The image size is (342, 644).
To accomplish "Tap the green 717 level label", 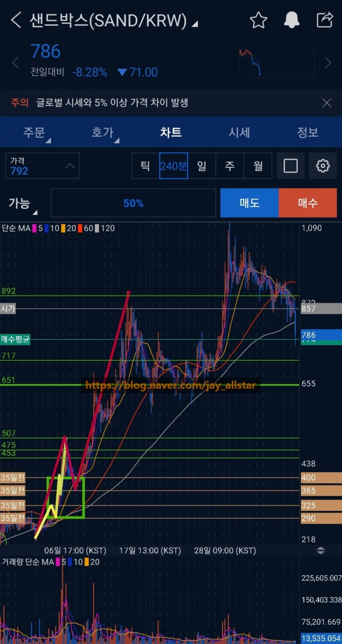I will coord(9,356).
